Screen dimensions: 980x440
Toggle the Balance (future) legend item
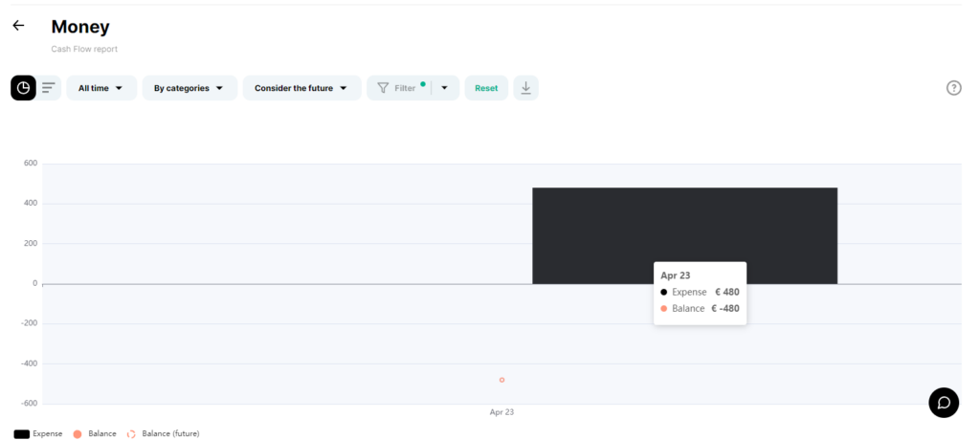point(163,433)
